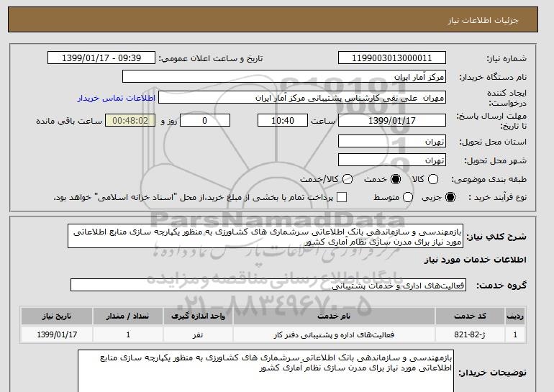Select the کالا/خدمت radio button
This screenshot has height=392, width=554.
pos(348,179)
